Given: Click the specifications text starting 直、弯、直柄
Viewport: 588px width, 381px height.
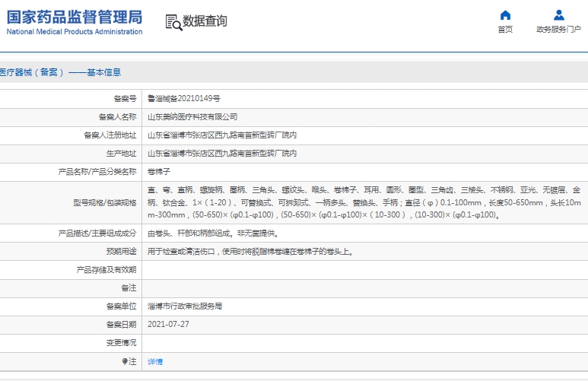Looking at the screenshot, I should pos(364,202).
